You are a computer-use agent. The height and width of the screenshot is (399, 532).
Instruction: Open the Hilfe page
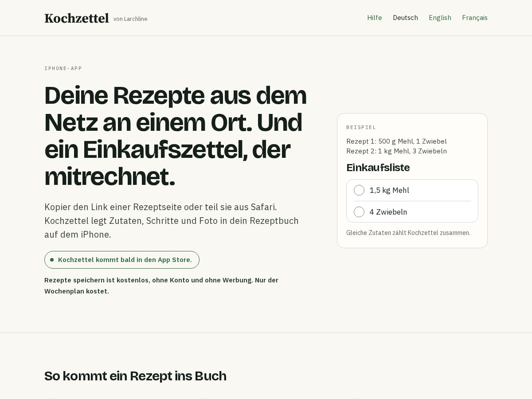click(375, 18)
